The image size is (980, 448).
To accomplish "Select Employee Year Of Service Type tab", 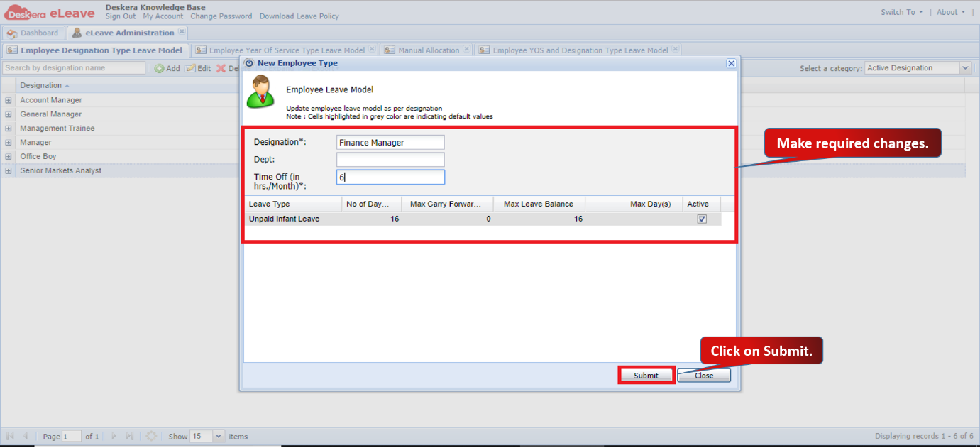I will click(284, 50).
